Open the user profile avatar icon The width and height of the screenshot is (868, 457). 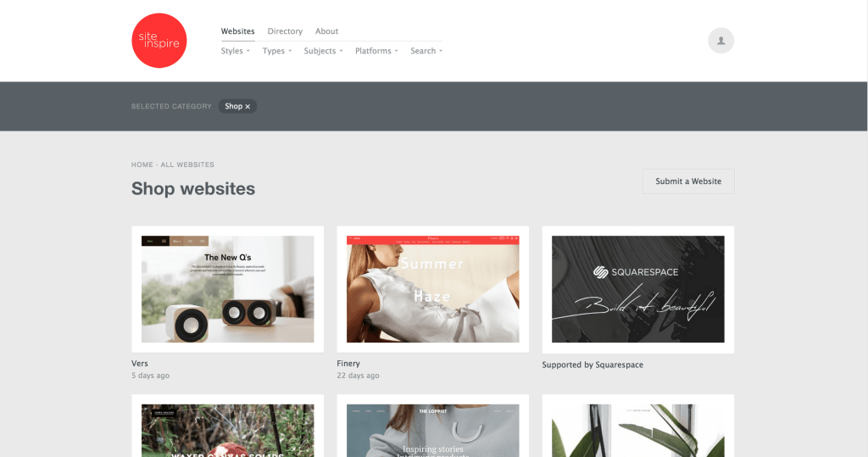(x=721, y=41)
